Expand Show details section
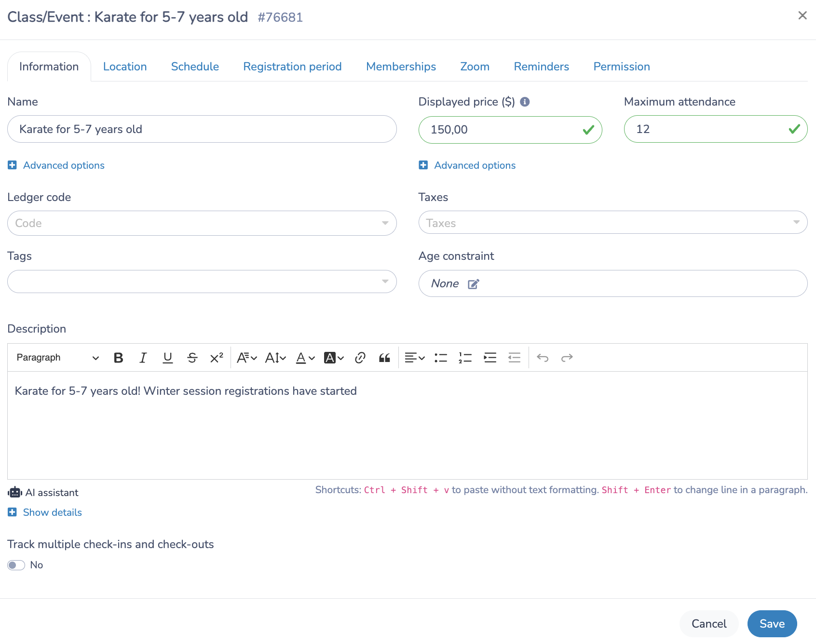816x644 pixels. (x=45, y=512)
